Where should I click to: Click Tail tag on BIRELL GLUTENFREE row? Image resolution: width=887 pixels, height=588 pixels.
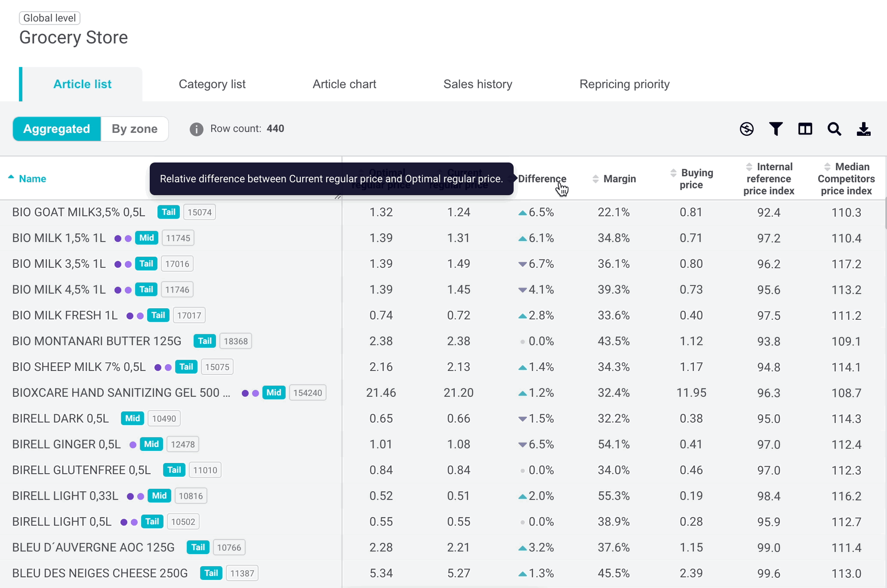(174, 470)
